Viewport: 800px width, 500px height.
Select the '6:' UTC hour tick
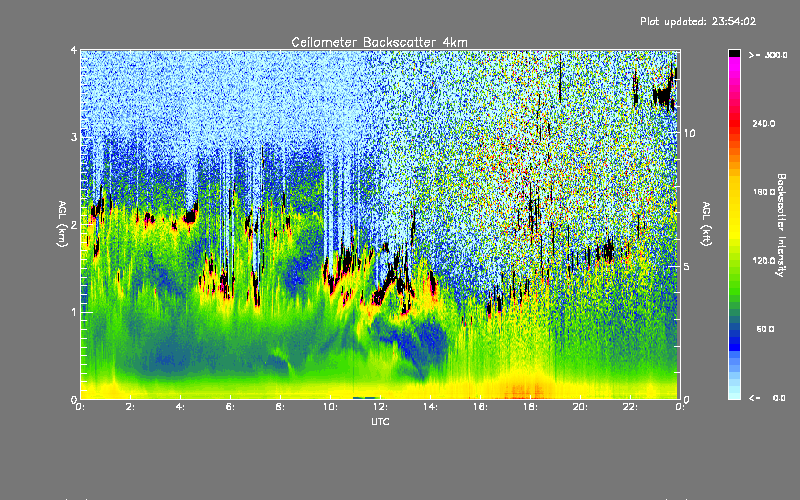pos(230,407)
